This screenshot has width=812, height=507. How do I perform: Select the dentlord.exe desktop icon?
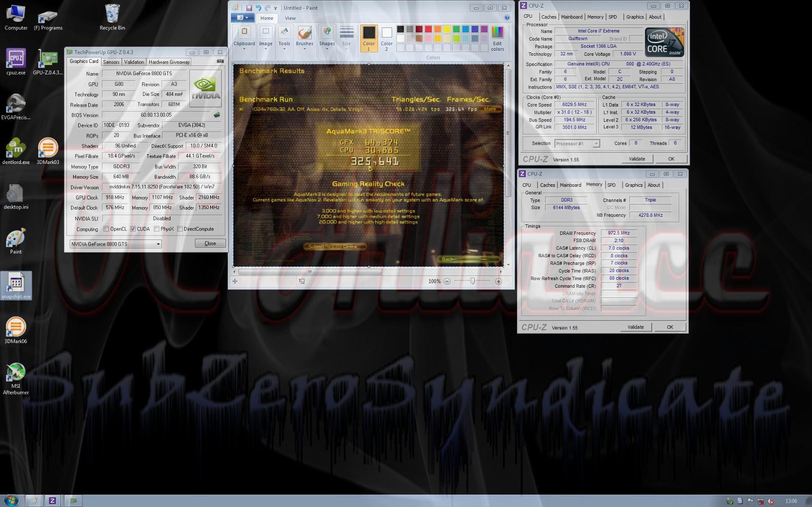tap(16, 151)
